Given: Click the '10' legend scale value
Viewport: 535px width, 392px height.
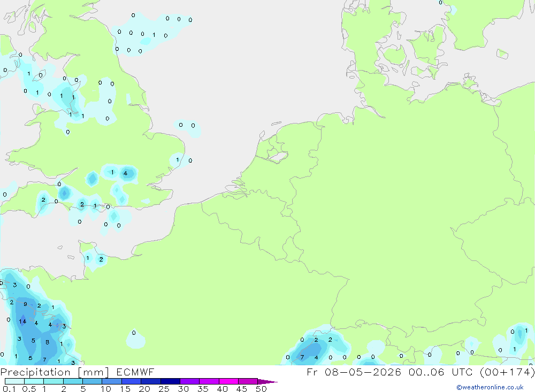Looking at the screenshot, I should pos(106,389).
